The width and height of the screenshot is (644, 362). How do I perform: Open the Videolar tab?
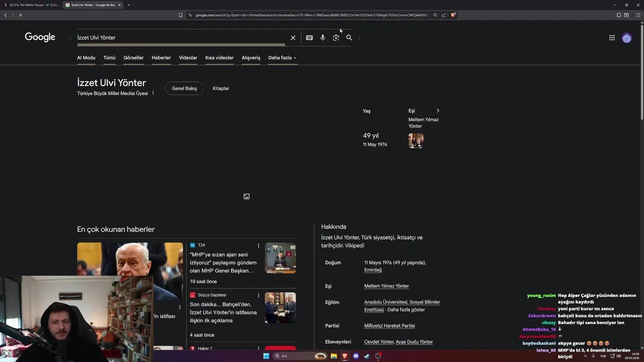click(x=188, y=58)
